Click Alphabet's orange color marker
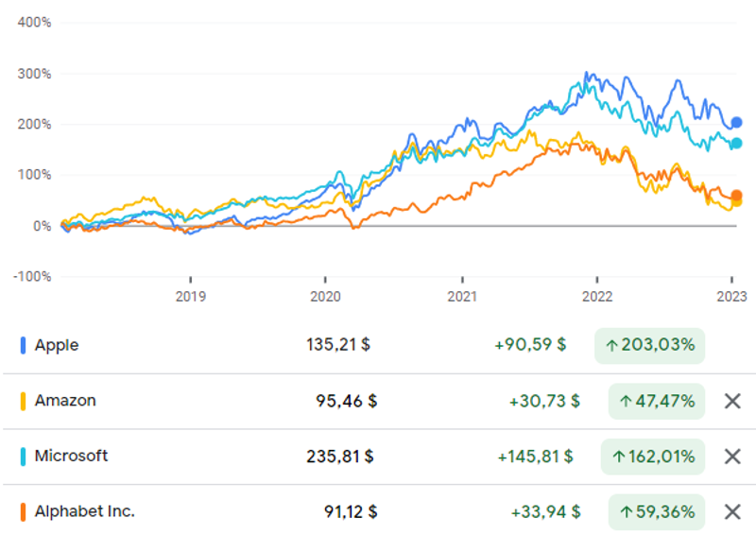The width and height of the screenshot is (756, 535). (x=23, y=512)
